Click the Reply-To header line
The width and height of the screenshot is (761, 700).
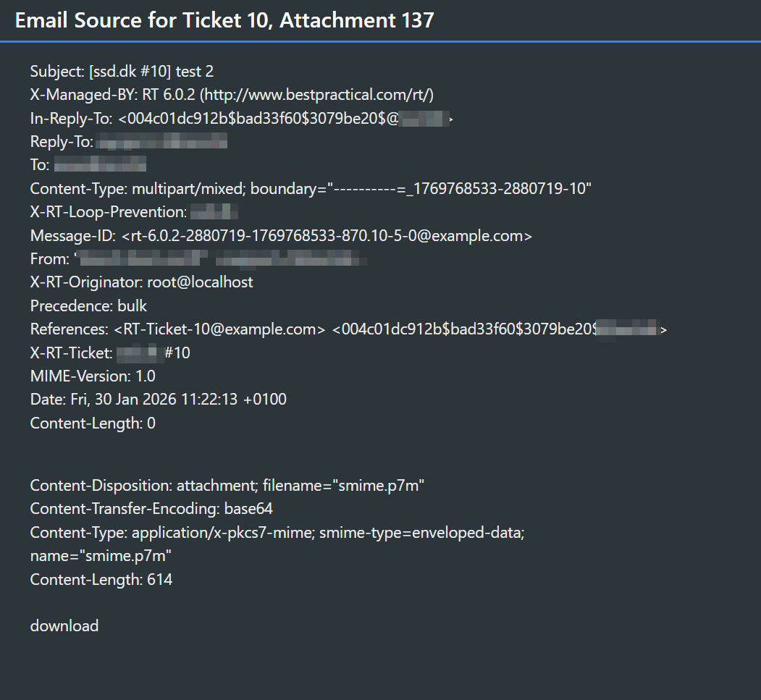(129, 142)
